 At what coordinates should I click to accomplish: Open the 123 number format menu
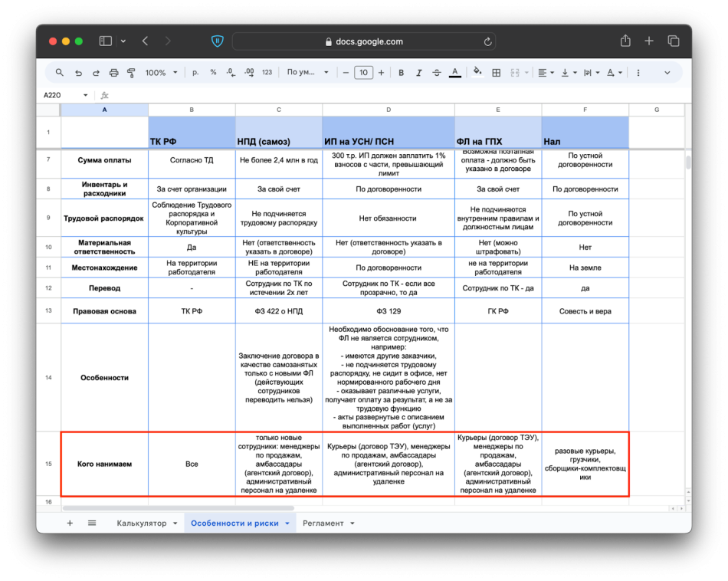tap(267, 73)
